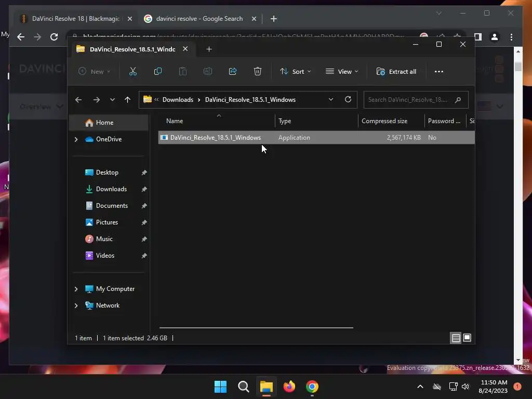
Task: Switch to details view layout icon
Action: (456, 338)
